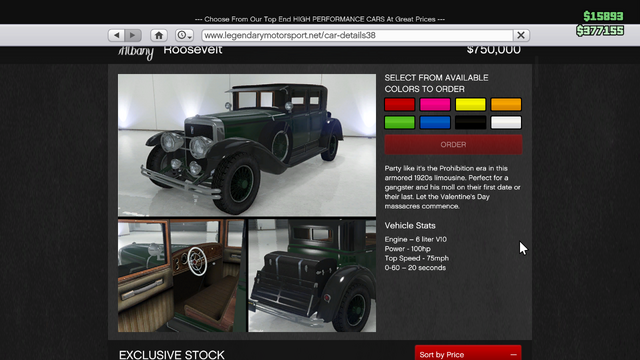The width and height of the screenshot is (640, 360).
Task: Click the $15893 cash balance
Action: click(x=603, y=16)
